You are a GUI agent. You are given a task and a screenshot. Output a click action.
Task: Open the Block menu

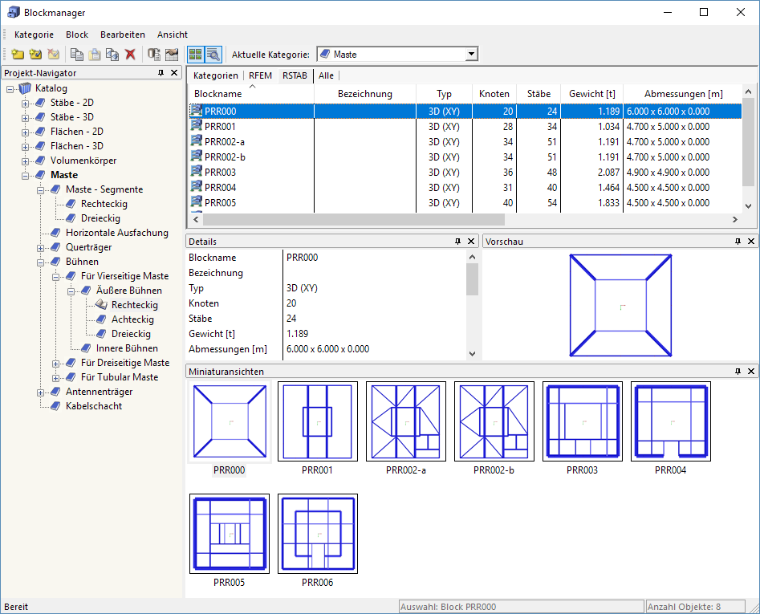(x=77, y=34)
